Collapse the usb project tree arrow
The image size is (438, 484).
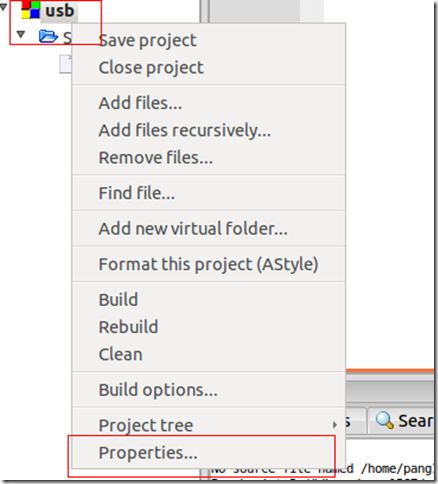pos(3,7)
